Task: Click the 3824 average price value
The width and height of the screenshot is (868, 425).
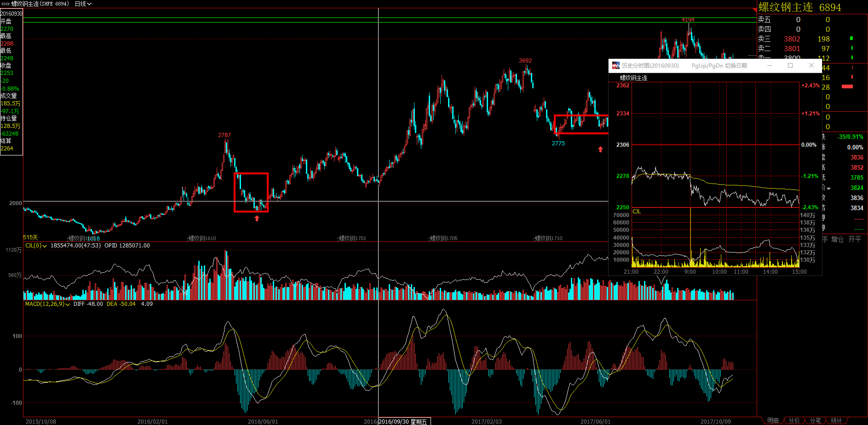Action: tap(857, 188)
